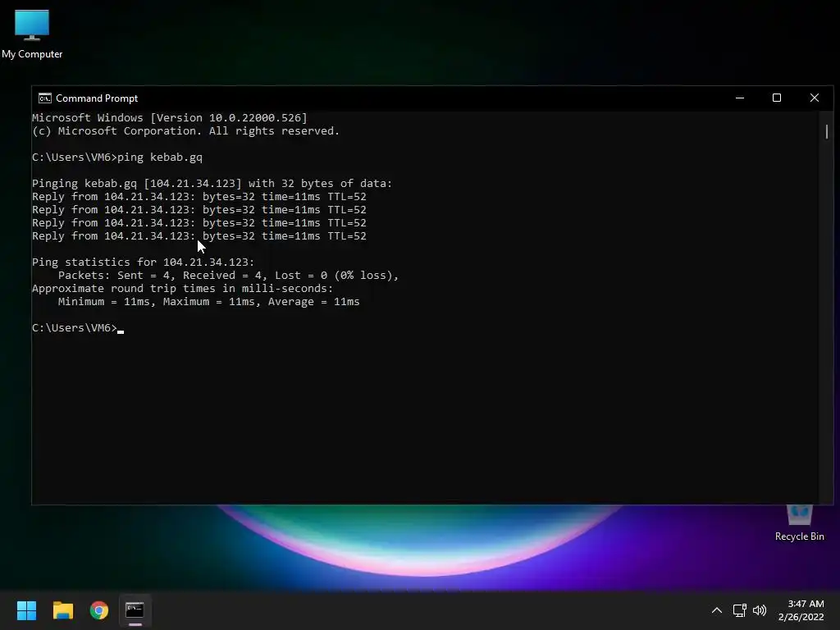Screen dimensions: 840x630
Task: Click the Command Prompt window title text
Action: point(97,98)
